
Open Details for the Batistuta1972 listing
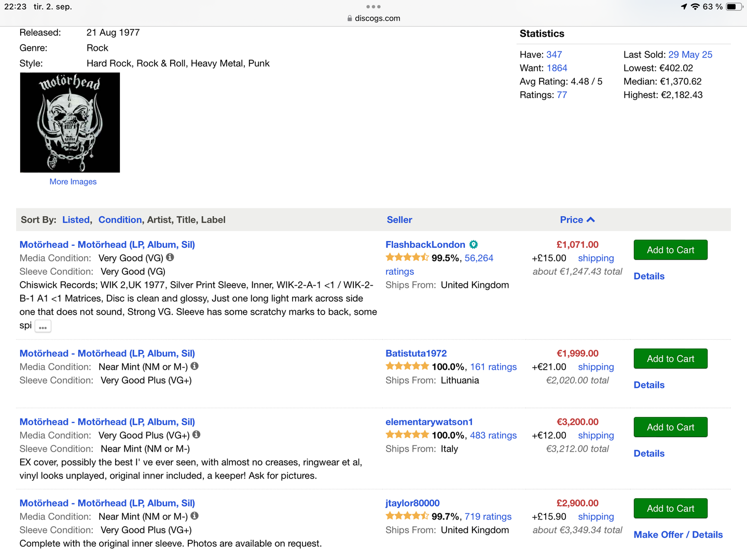pos(649,385)
